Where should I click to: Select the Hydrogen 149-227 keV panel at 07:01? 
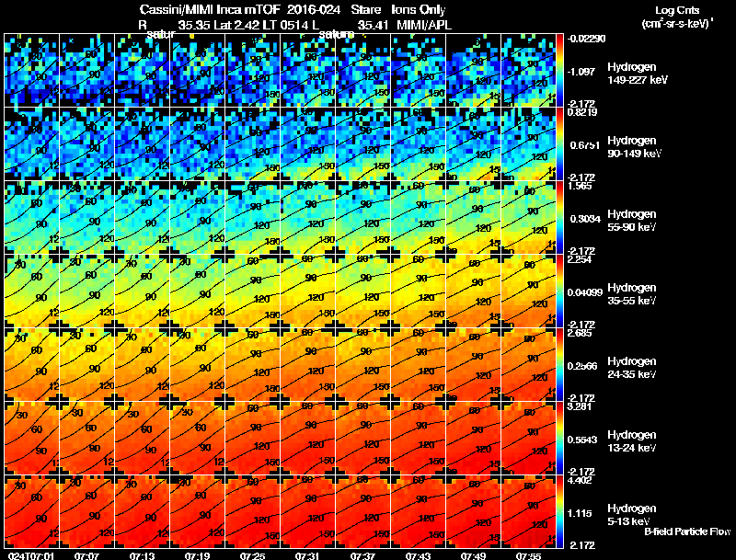click(31, 71)
